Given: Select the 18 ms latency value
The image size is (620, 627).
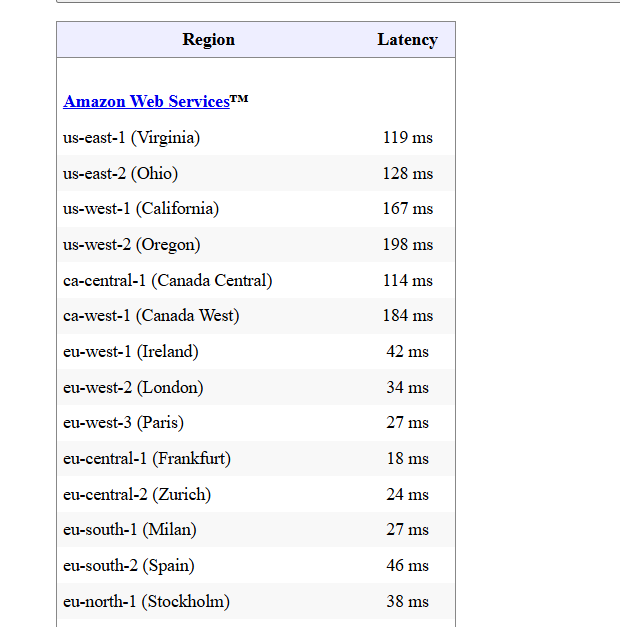Looking at the screenshot, I should tap(408, 459).
